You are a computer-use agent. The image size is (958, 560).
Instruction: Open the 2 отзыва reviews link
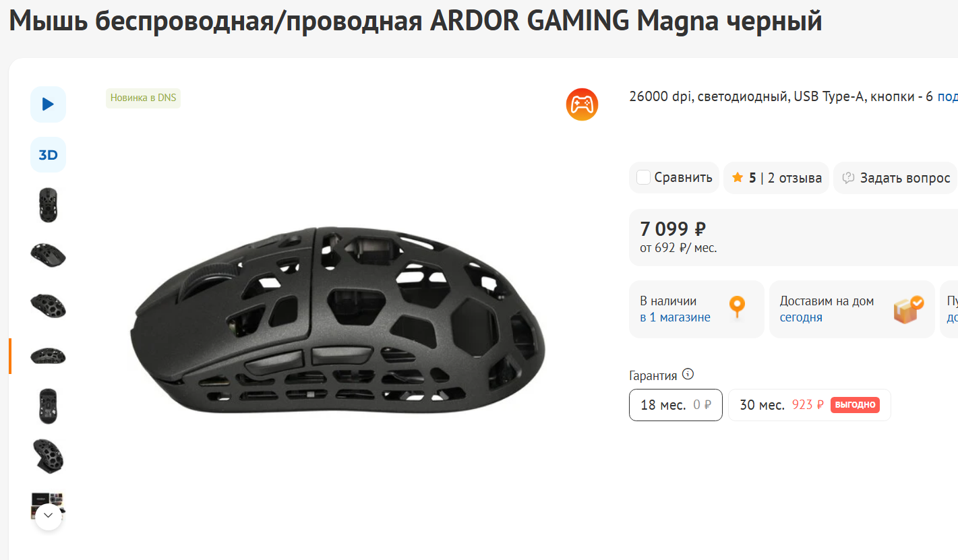pyautogui.click(x=795, y=178)
